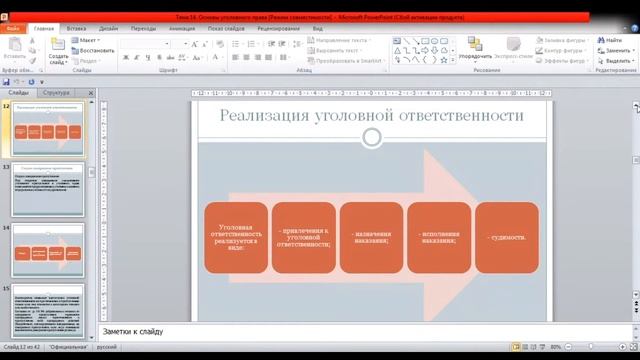Image resolution: width=640 pixels, height=360 pixels.
Task: Click Align Text (Выровнять текст) button
Action: (x=335, y=50)
